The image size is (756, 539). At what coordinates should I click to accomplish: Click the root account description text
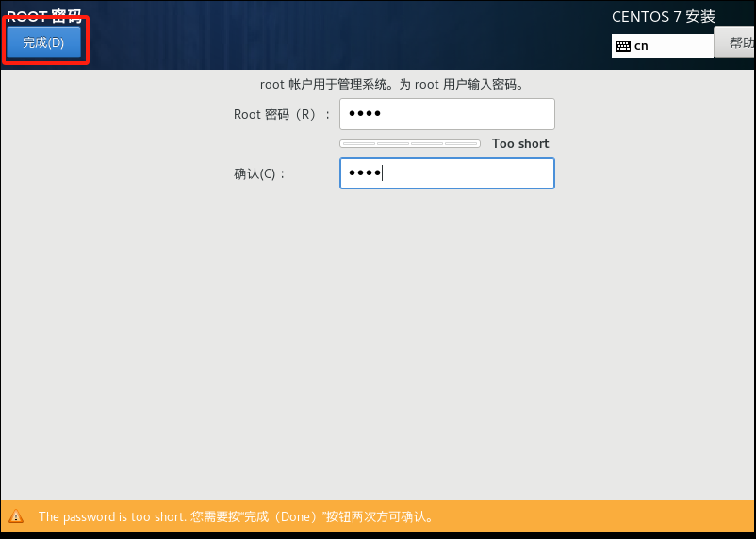click(x=391, y=85)
